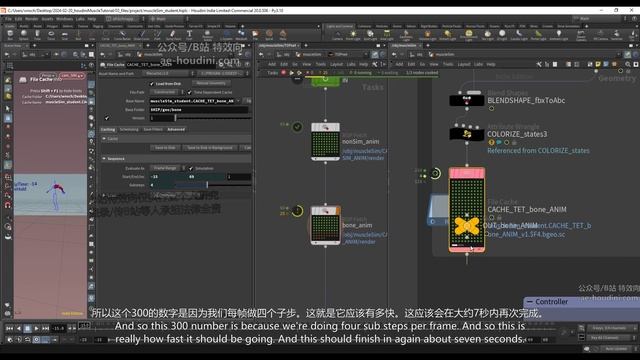
Task: Open the File menu
Action: click(x=8, y=19)
